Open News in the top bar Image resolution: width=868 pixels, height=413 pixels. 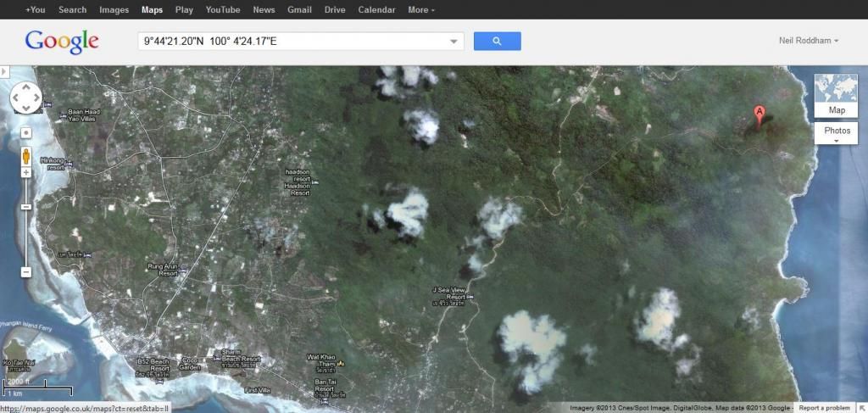[x=264, y=9]
